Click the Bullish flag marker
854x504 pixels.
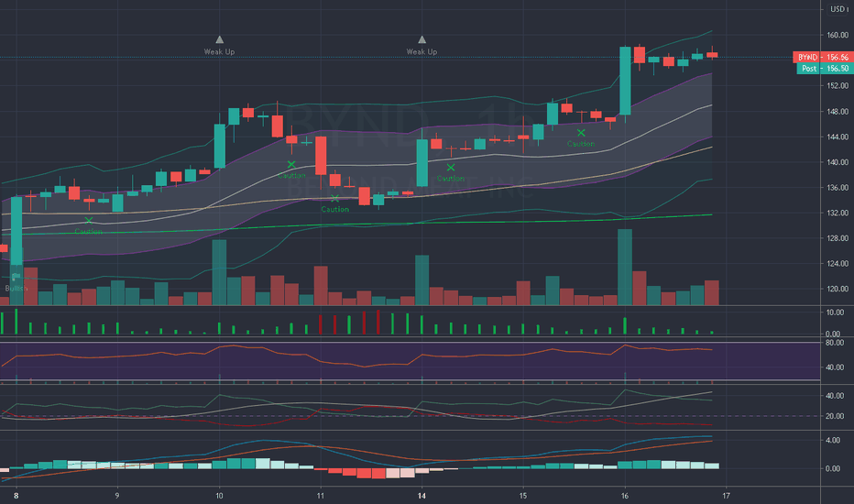tap(16, 277)
